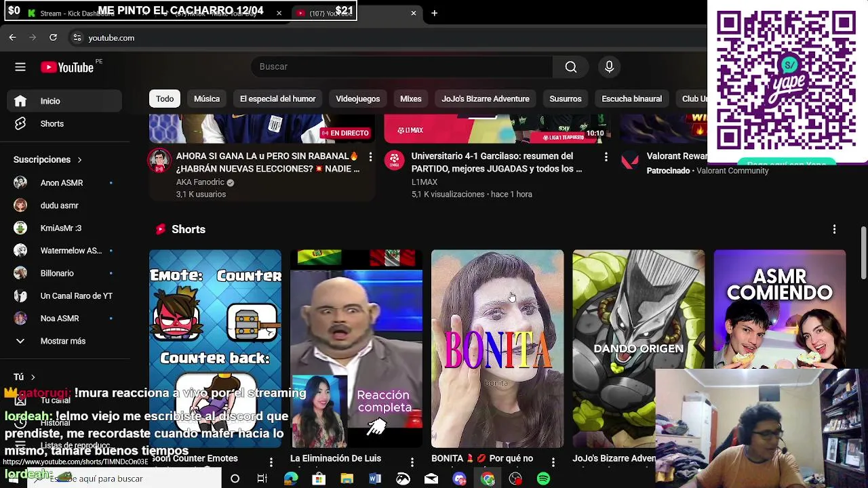Open Word from the taskbar
Image resolution: width=868 pixels, height=488 pixels.
[x=375, y=479]
